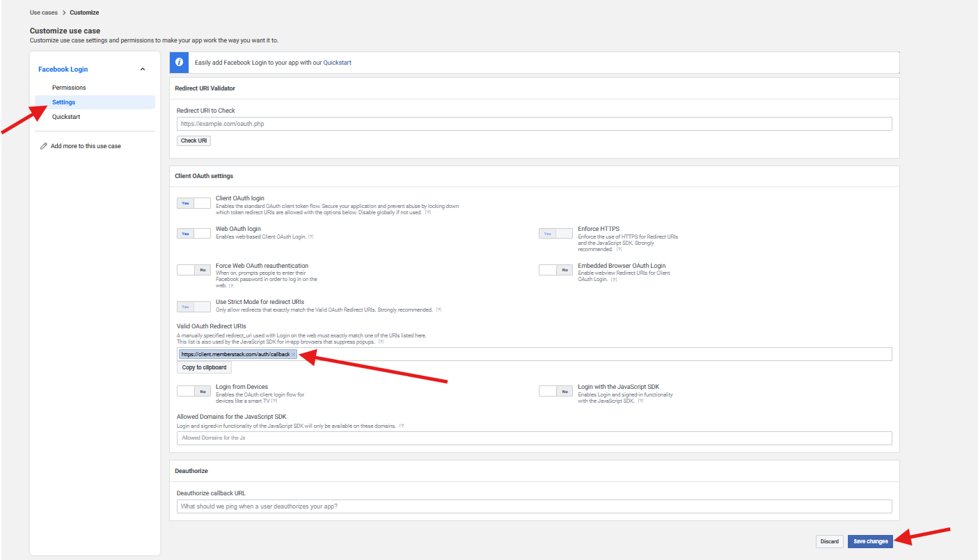Enable Force Web OAuth reauthentication
Image resolution: width=978 pixels, height=560 pixels.
(x=194, y=270)
